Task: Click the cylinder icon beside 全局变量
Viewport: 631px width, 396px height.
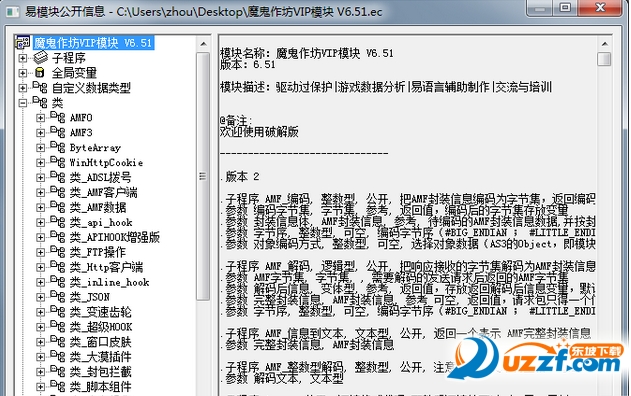Action: tap(39, 72)
